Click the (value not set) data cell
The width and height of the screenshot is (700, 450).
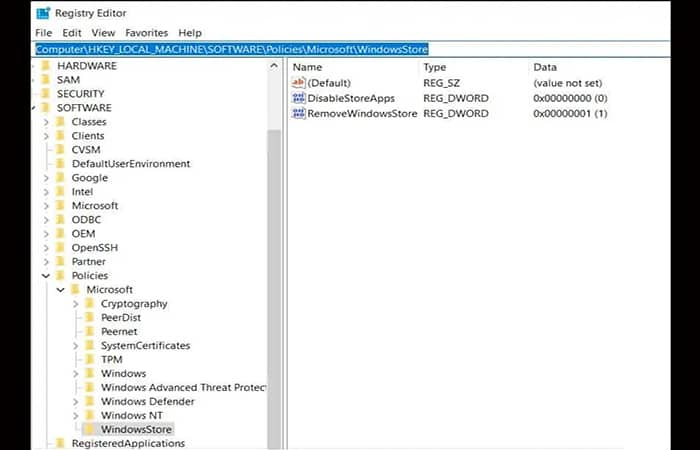(x=567, y=83)
